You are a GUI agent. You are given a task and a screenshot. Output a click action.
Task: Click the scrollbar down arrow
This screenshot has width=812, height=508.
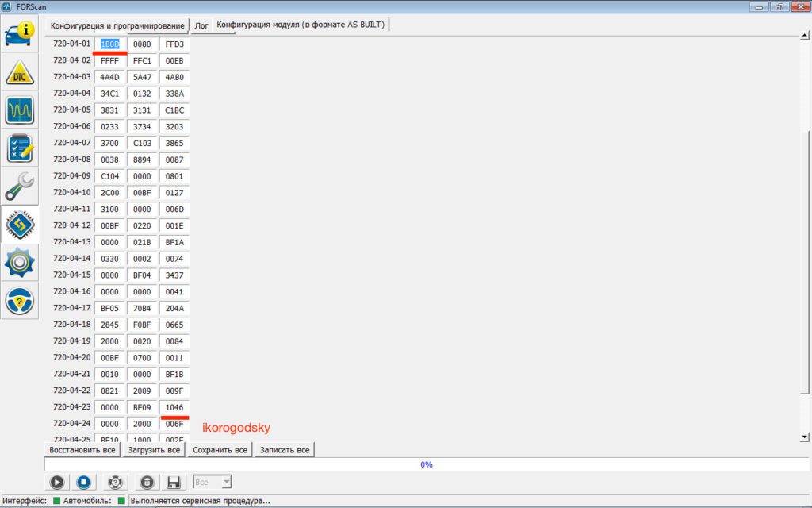coord(805,437)
